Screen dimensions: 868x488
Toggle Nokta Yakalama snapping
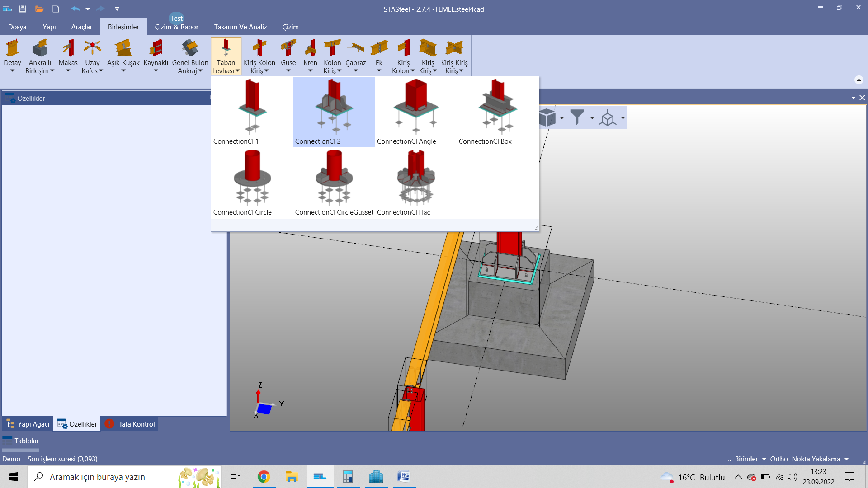[816, 459]
